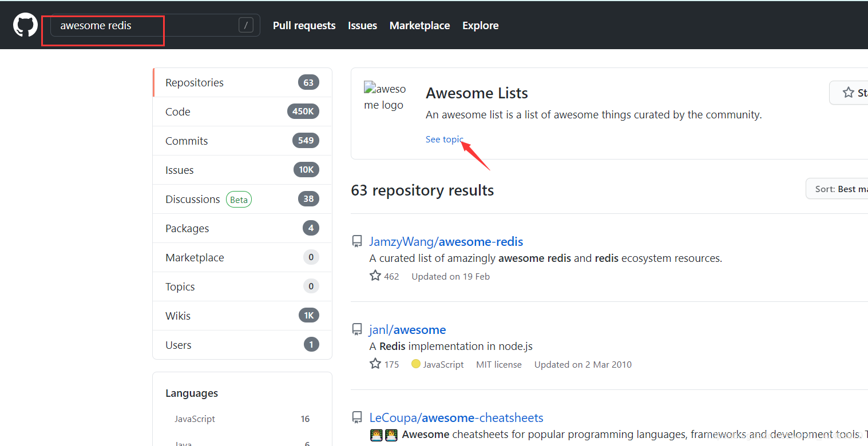Click the Beta label next to Discussions

point(239,200)
